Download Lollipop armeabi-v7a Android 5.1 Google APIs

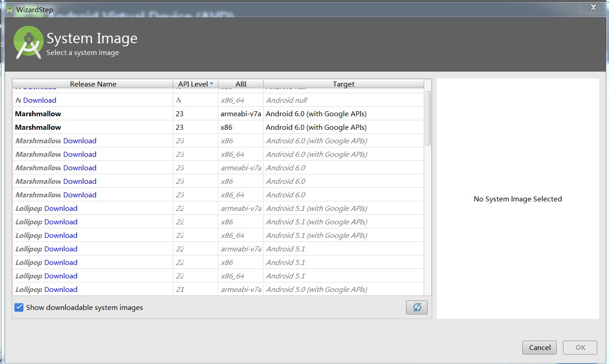pos(61,208)
